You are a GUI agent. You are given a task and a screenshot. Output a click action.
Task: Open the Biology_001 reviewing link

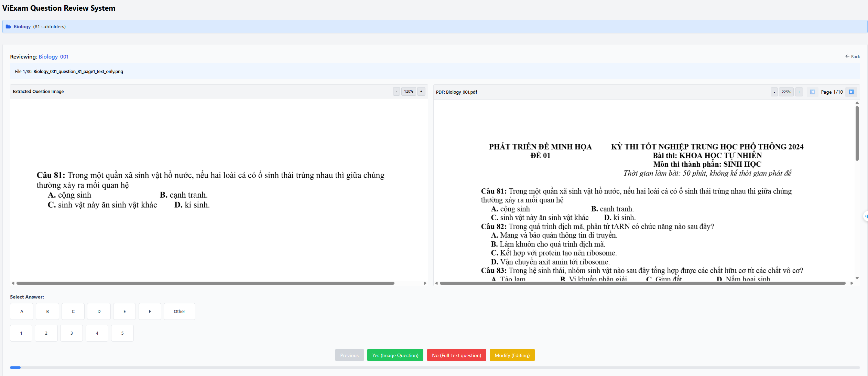[x=54, y=56]
